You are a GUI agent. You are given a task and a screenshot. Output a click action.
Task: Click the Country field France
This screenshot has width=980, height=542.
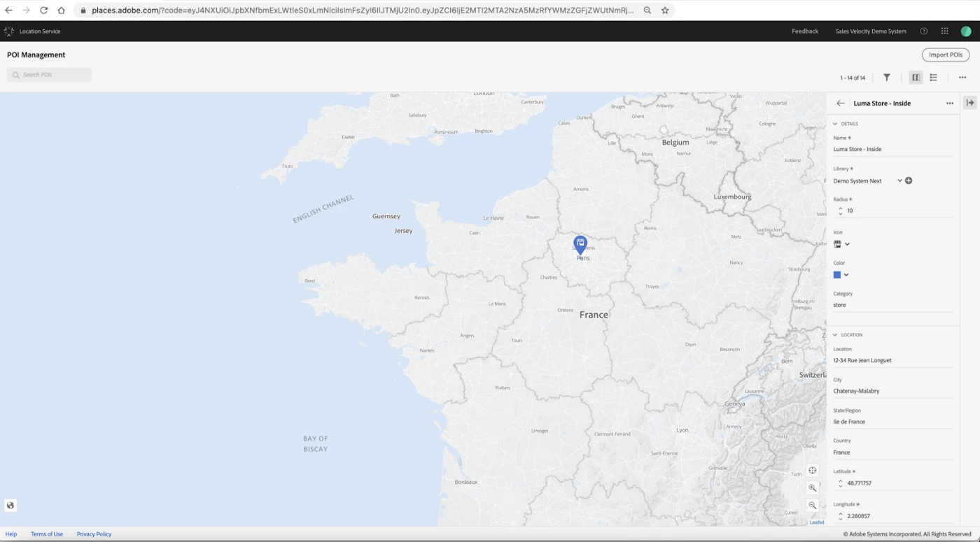(892, 452)
